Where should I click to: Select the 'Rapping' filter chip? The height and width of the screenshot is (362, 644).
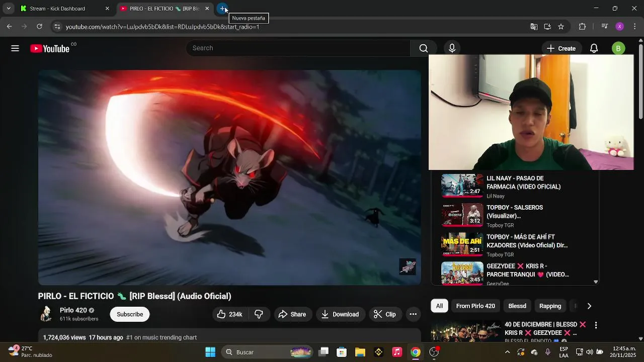[550, 306]
